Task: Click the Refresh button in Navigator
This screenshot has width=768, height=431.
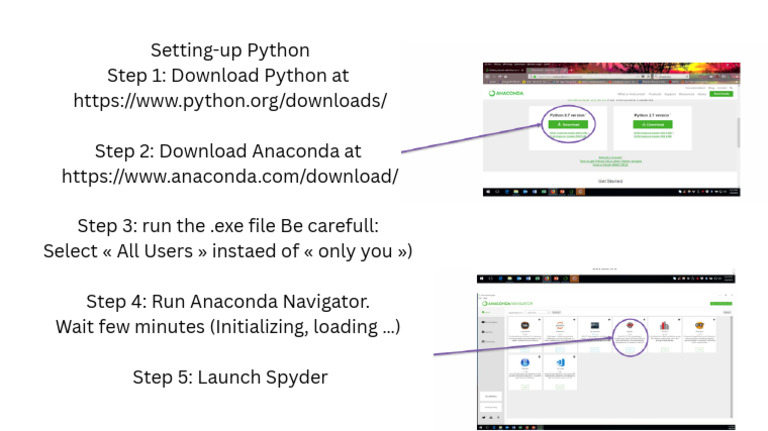Action: click(x=727, y=312)
